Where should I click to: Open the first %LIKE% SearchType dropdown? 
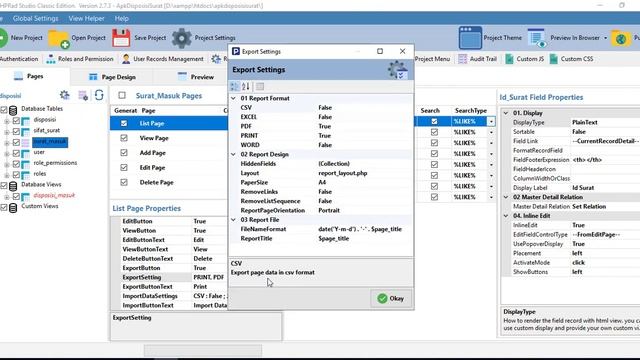(x=491, y=121)
